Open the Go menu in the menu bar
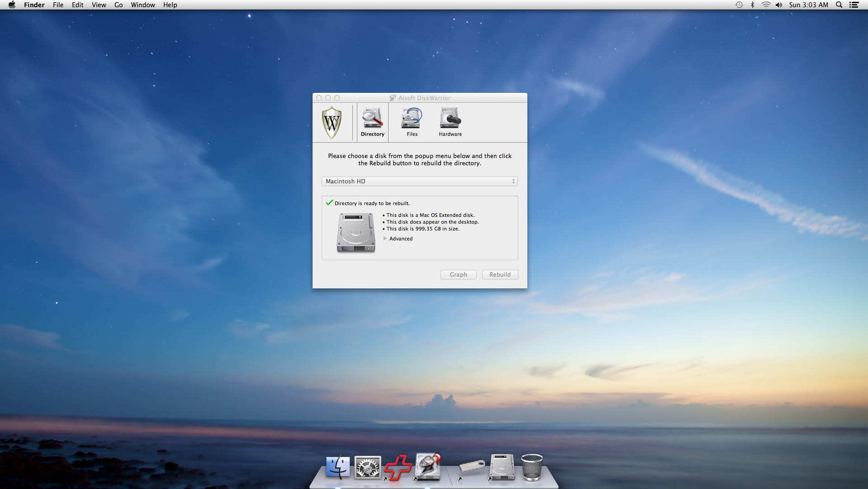The image size is (868, 489). click(x=118, y=5)
